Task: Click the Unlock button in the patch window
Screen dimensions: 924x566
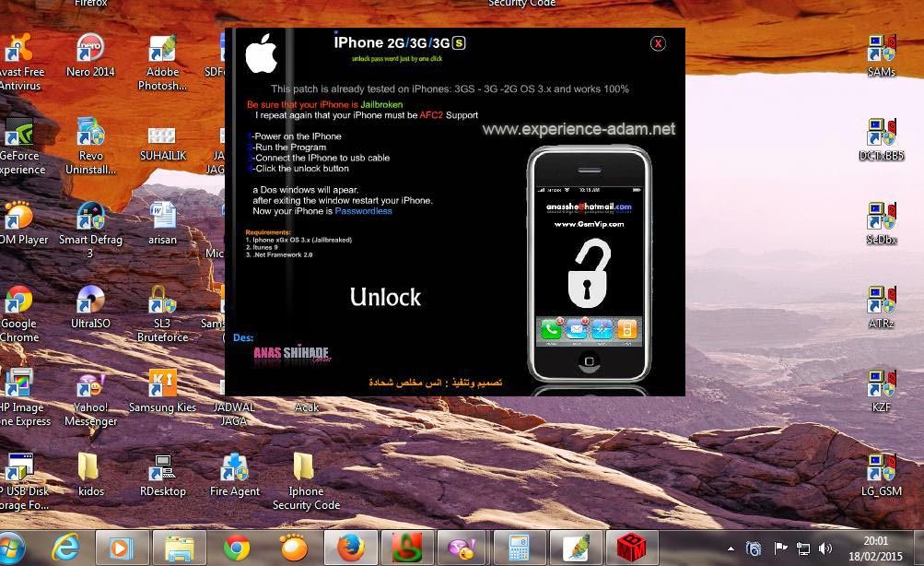Action: pyautogui.click(x=385, y=298)
